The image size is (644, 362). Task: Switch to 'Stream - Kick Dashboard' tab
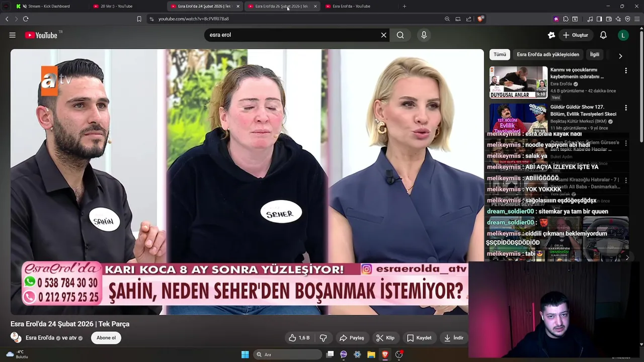(x=49, y=6)
